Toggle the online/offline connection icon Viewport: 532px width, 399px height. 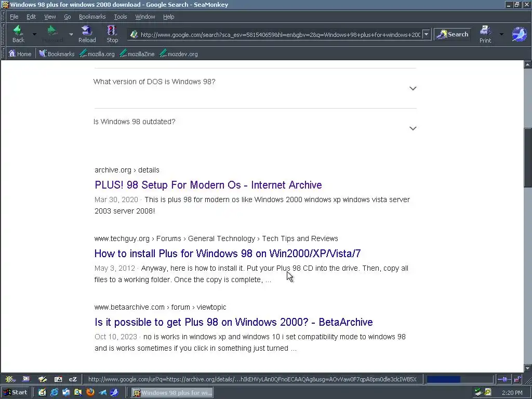click(x=504, y=379)
